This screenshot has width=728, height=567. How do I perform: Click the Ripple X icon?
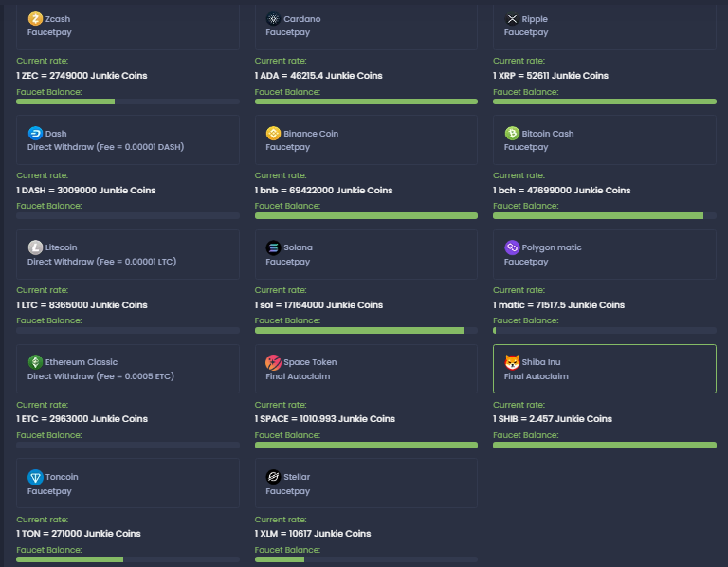click(512, 19)
